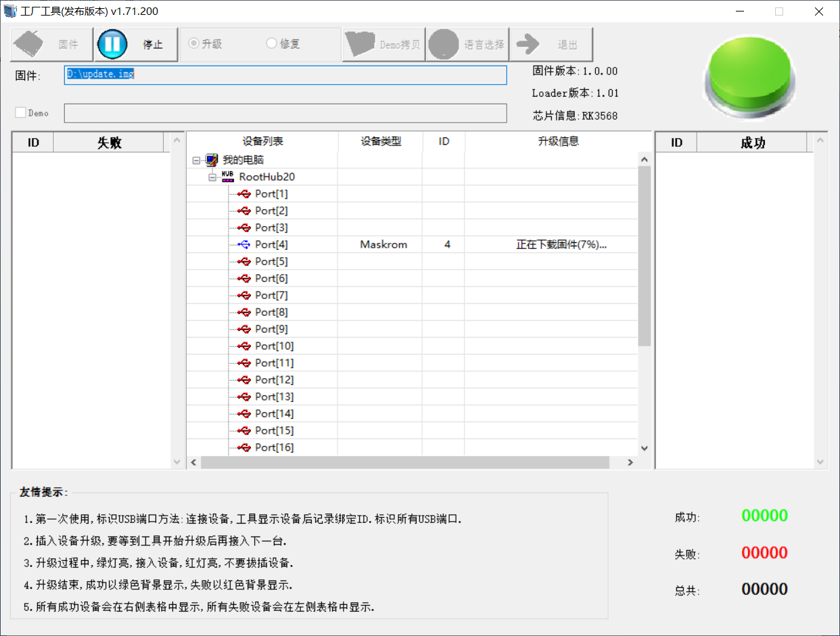Enable the Demo checkbox

coord(20,113)
